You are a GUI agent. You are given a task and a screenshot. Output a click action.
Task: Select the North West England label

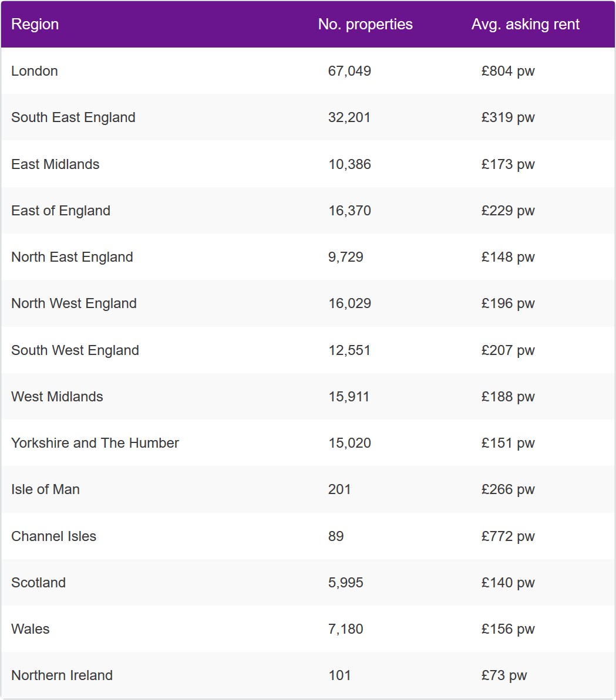click(x=74, y=303)
